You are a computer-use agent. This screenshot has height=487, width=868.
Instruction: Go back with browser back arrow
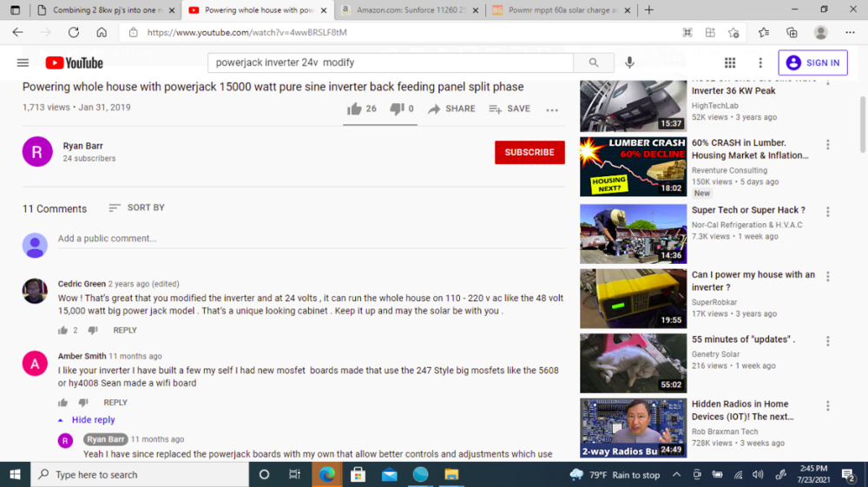[17, 32]
